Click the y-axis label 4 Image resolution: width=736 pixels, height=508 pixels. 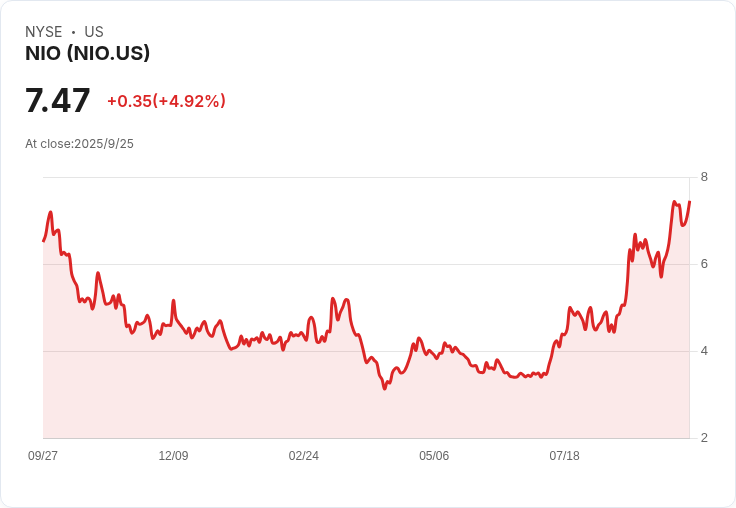pos(704,351)
